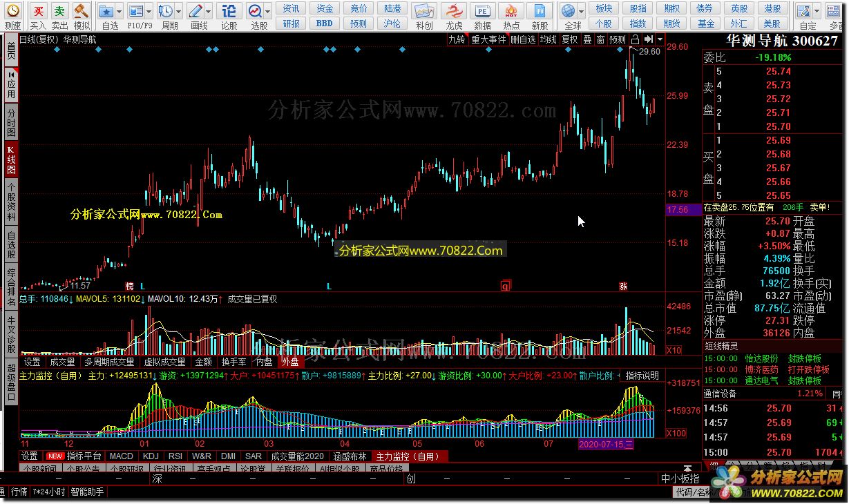This screenshot has height=504, width=849.
Task: Expand the 画线 dropdown arrow
Action: tap(209, 12)
